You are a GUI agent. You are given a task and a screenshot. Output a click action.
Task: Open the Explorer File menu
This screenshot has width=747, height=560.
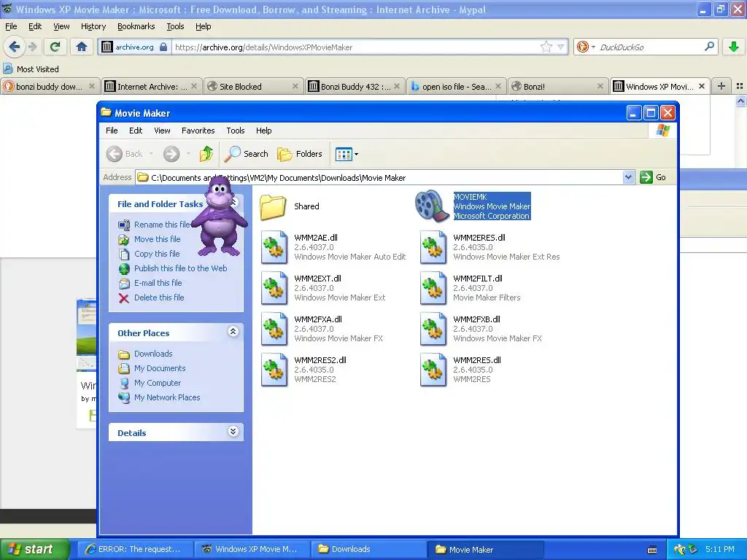point(112,131)
